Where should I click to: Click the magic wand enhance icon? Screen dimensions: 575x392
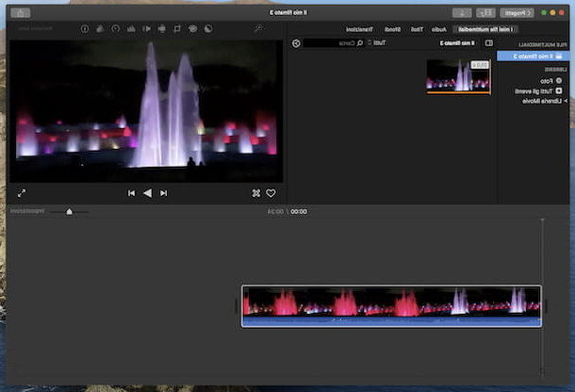coord(258,28)
